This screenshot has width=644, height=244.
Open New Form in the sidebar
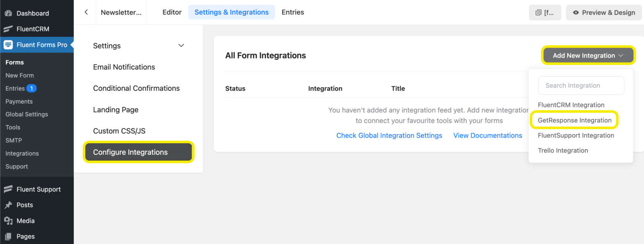coord(20,75)
